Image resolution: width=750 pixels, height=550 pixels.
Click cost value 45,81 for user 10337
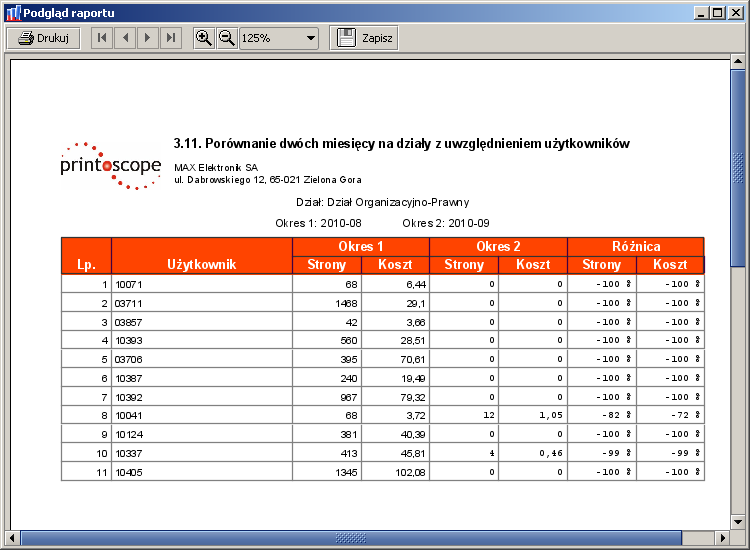click(413, 453)
